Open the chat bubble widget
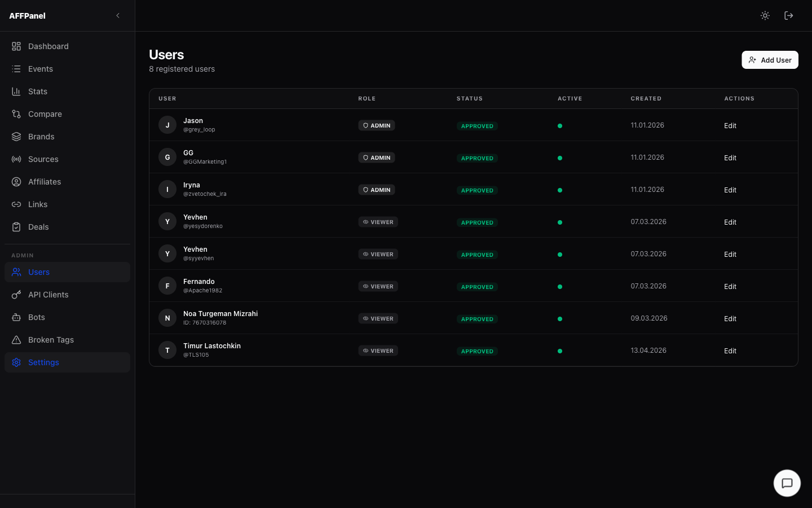Viewport: 812px width, 508px height. 787,483
